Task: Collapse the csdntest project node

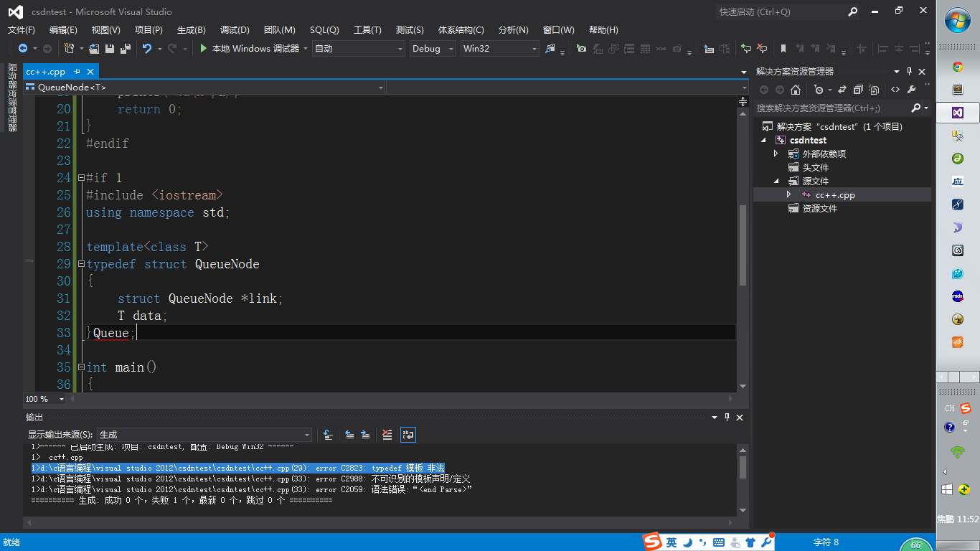Action: pos(763,140)
